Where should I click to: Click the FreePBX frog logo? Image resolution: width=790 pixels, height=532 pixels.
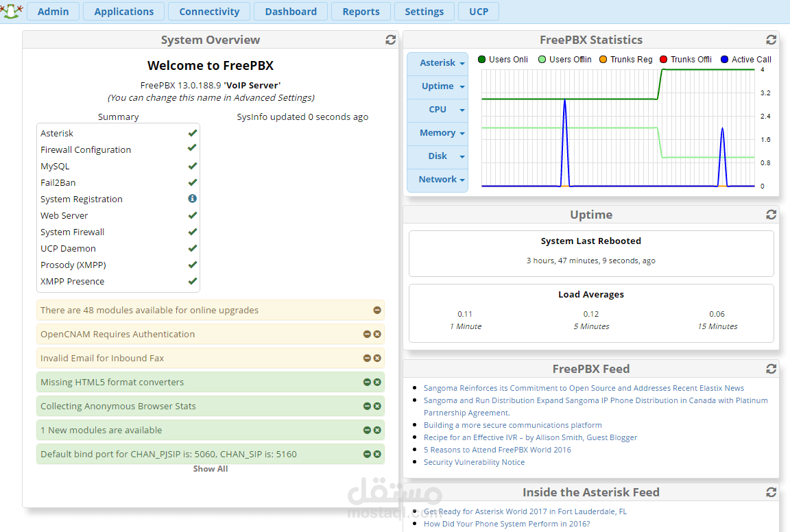11,11
